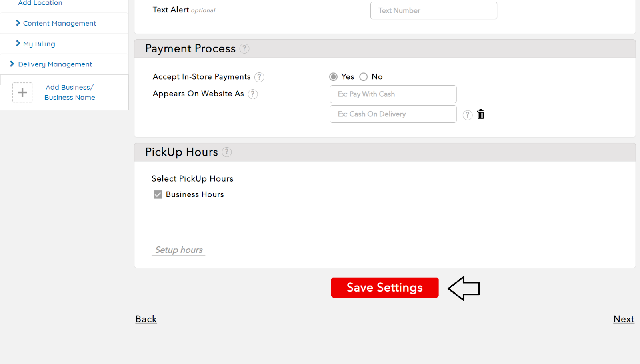Open Add Location in sidebar
The image size is (640, 364).
pyautogui.click(x=40, y=3)
